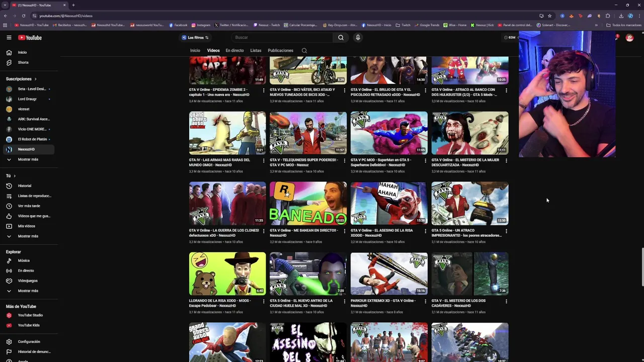Open the Google Trends bookmark
The width and height of the screenshot is (644, 362).
427,25
